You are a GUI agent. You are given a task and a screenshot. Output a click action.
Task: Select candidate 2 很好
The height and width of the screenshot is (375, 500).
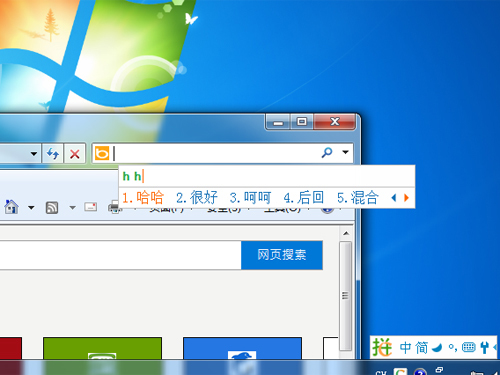197,198
